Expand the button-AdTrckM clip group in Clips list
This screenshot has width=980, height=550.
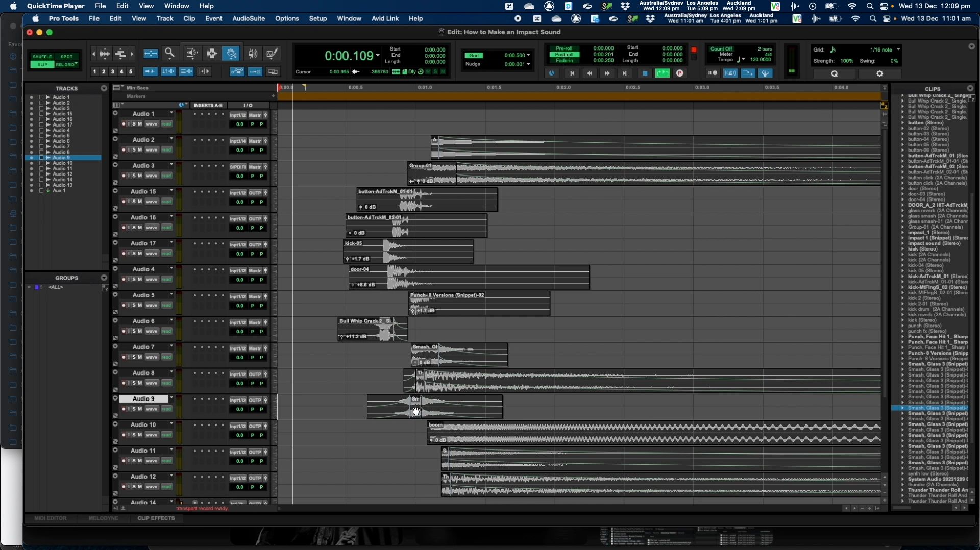pyautogui.click(x=903, y=155)
